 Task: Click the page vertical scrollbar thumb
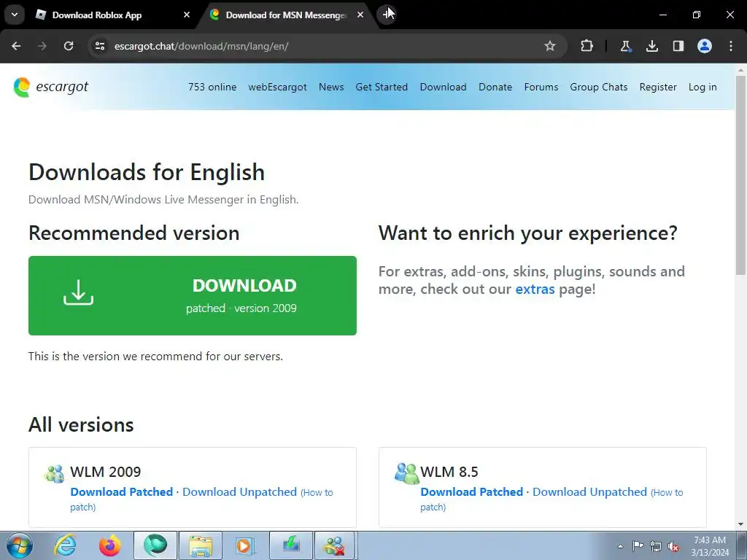(740, 174)
